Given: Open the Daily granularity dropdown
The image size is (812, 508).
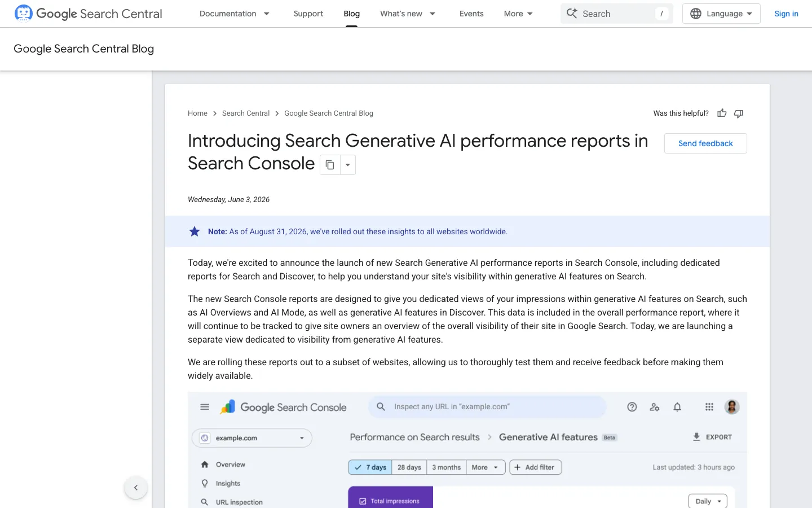Looking at the screenshot, I should pos(708,501).
